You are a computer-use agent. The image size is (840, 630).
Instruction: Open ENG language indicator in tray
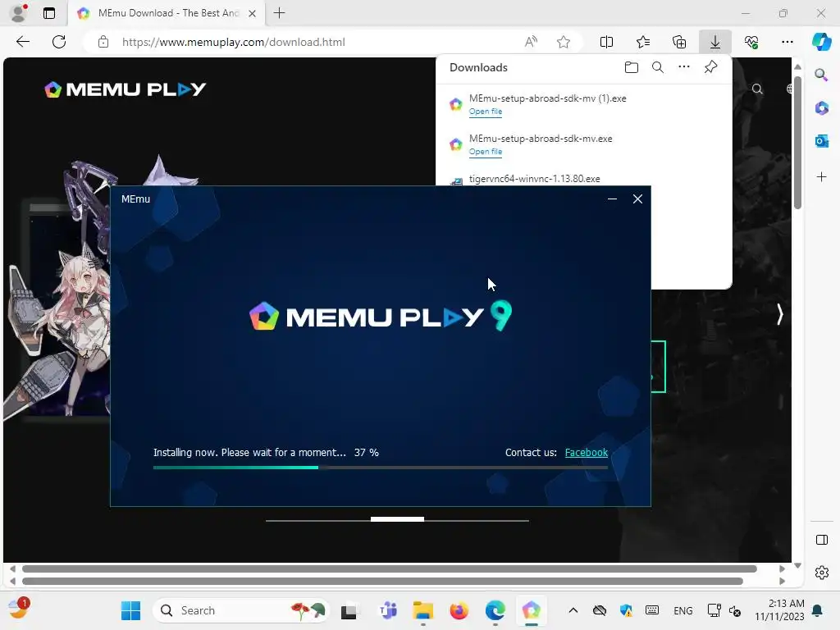(683, 610)
